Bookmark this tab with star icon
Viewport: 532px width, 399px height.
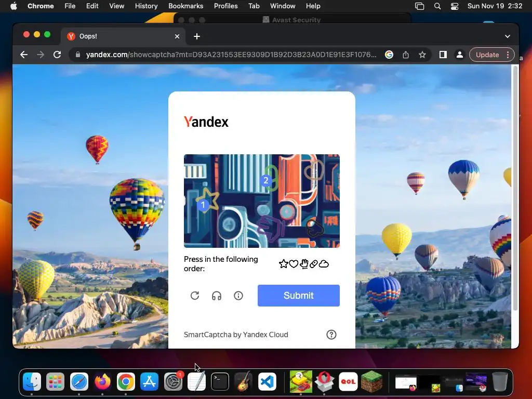tap(422, 55)
